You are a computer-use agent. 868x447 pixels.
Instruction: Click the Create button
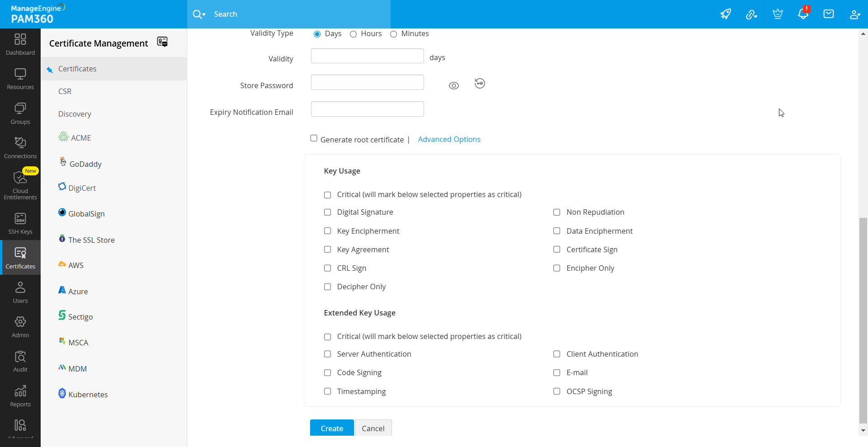coord(332,428)
